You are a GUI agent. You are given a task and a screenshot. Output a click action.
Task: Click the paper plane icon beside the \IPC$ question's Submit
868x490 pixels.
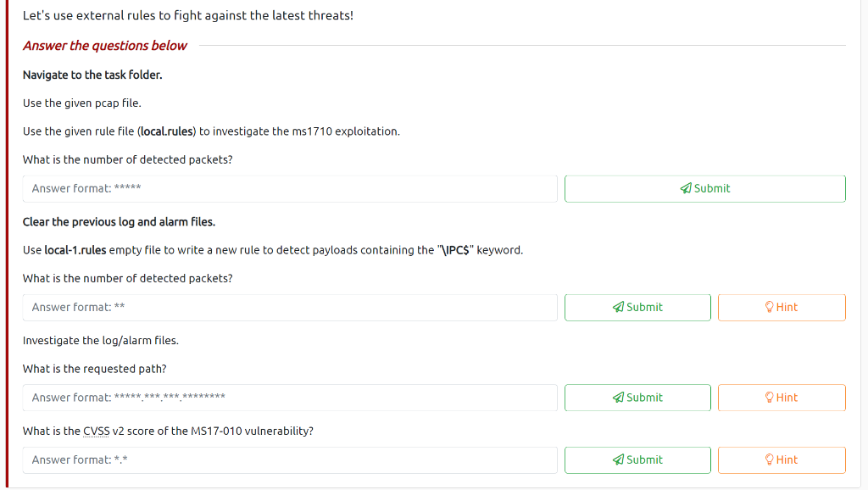tap(619, 307)
